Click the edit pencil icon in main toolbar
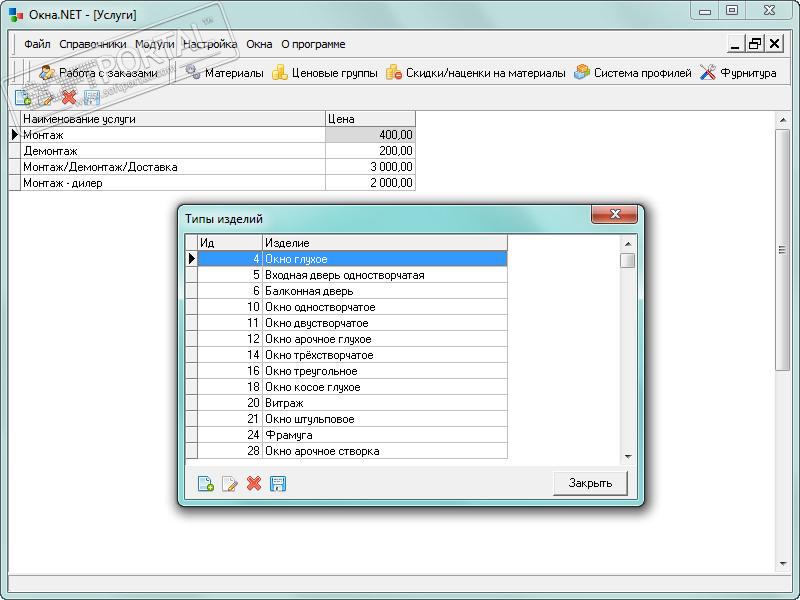The image size is (800, 600). (46, 97)
